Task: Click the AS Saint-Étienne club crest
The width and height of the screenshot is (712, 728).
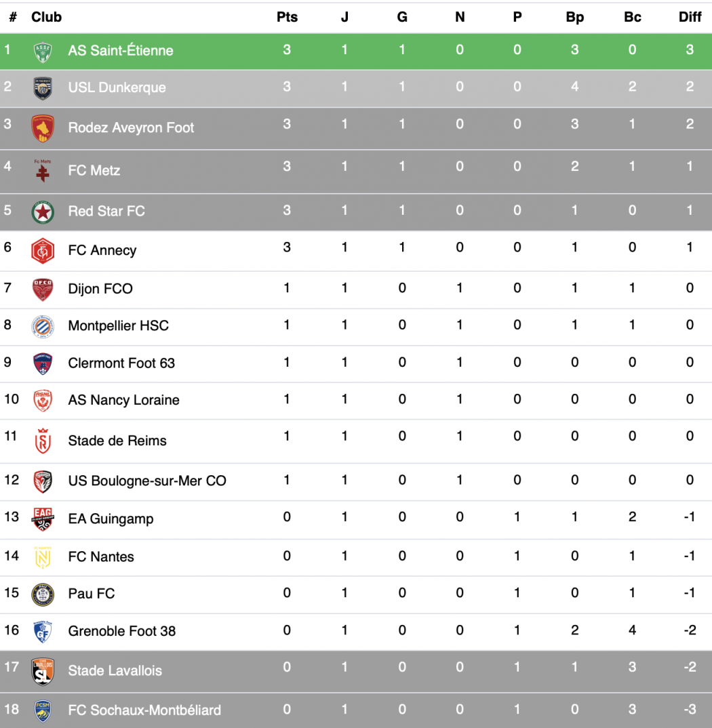Action: [43, 52]
